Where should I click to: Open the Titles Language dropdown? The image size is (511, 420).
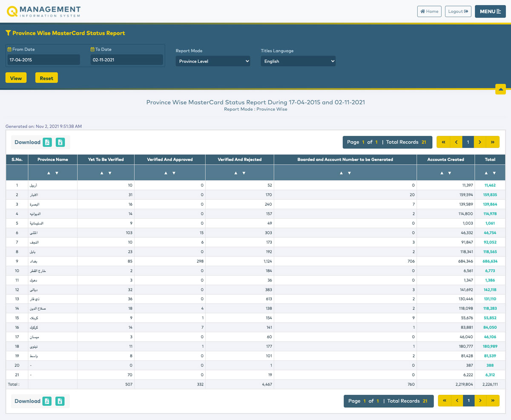pos(298,61)
